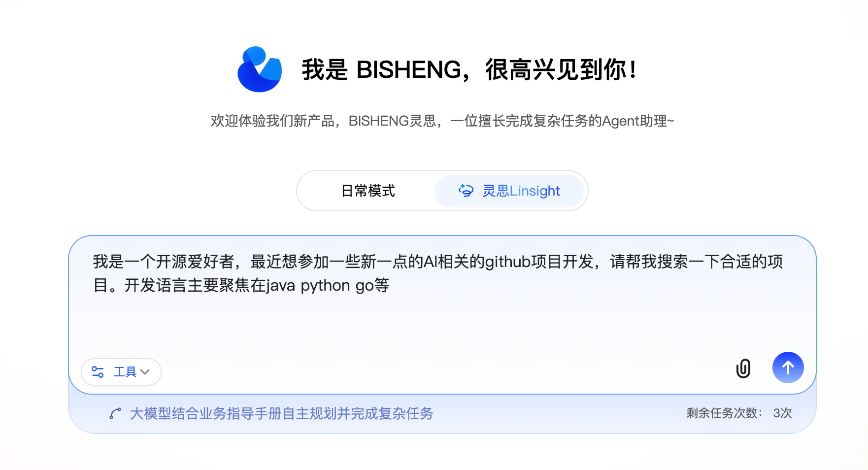
Task: Click the upload arrow to submit the message
Action: (788, 368)
